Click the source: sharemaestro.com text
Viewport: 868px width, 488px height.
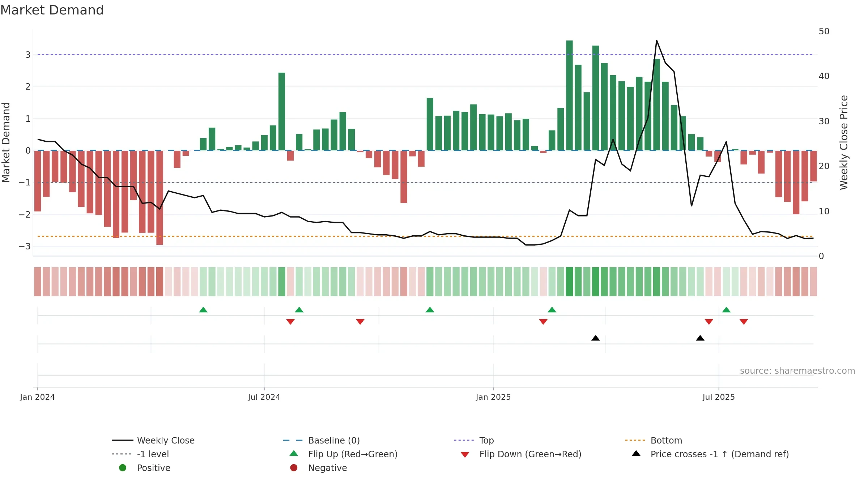(797, 371)
